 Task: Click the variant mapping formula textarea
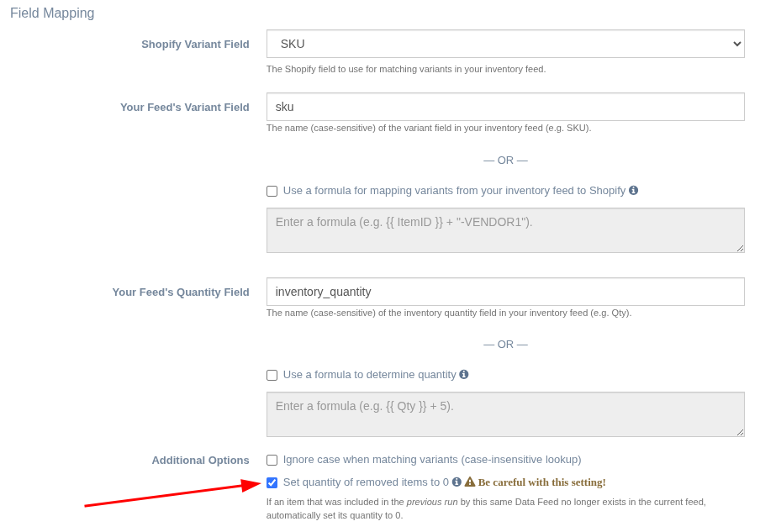pyautogui.click(x=505, y=230)
